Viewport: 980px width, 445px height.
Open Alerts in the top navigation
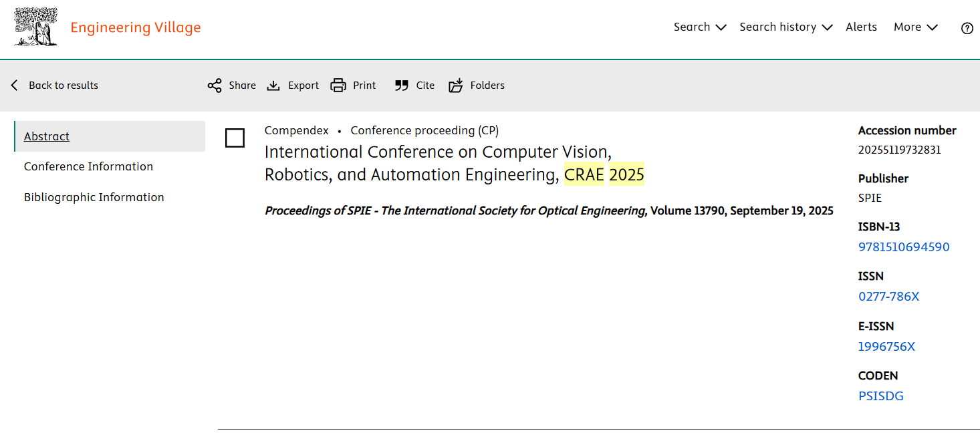coord(861,27)
